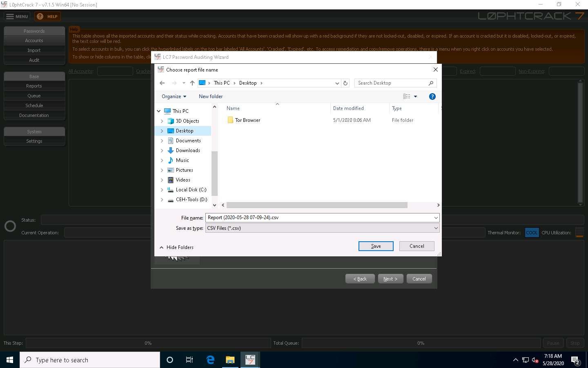Click the Music note icon in the tree

coord(171,160)
